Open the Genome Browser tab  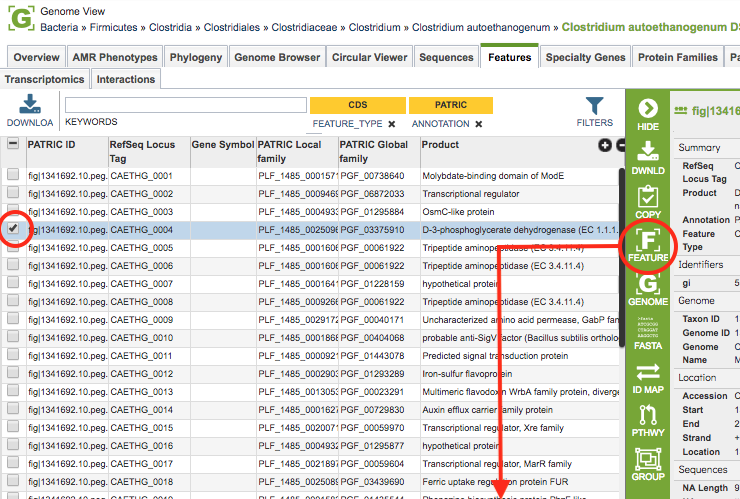click(x=277, y=57)
